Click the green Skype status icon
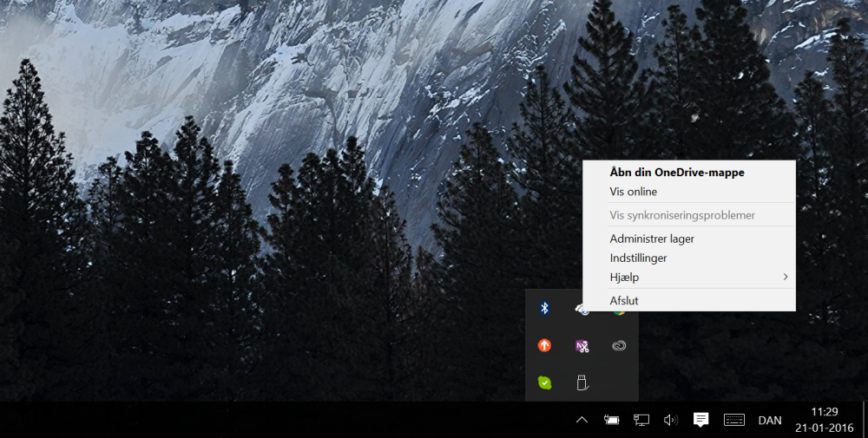This screenshot has height=438, width=868. pos(544,382)
